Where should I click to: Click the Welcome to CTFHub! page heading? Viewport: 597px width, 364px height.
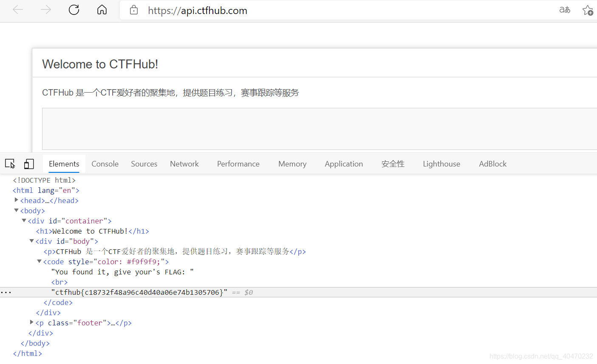[100, 64]
